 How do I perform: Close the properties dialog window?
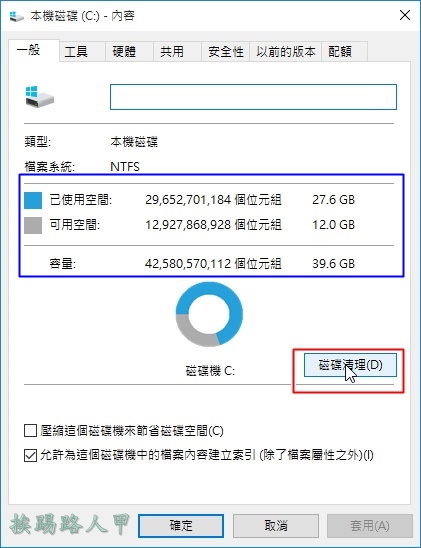coord(405,15)
